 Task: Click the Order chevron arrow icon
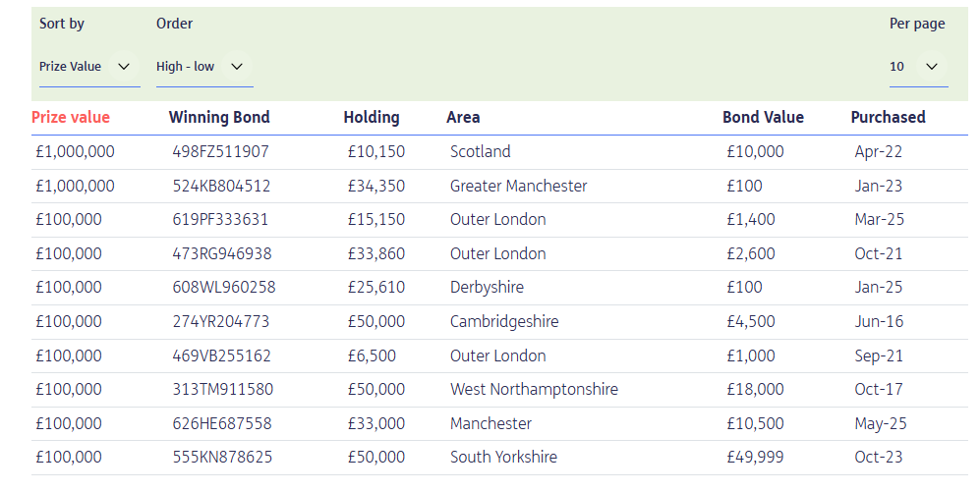pos(236,67)
